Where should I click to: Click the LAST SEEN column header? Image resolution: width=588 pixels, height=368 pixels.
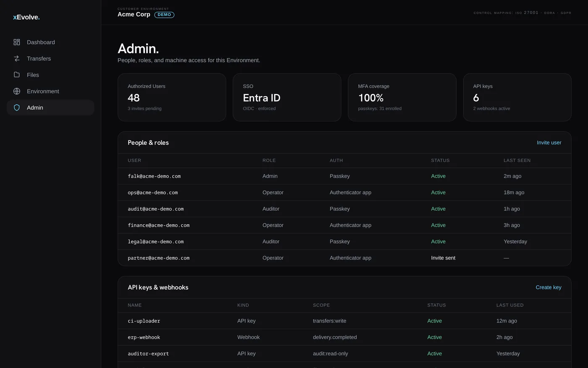517,161
